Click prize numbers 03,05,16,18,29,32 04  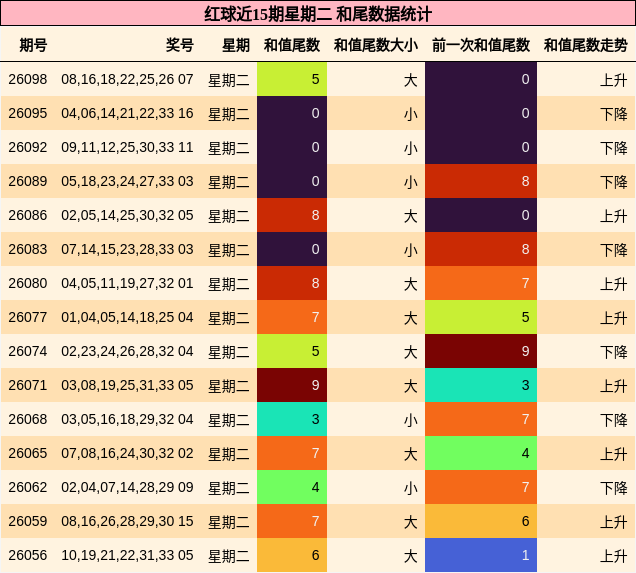(127, 419)
